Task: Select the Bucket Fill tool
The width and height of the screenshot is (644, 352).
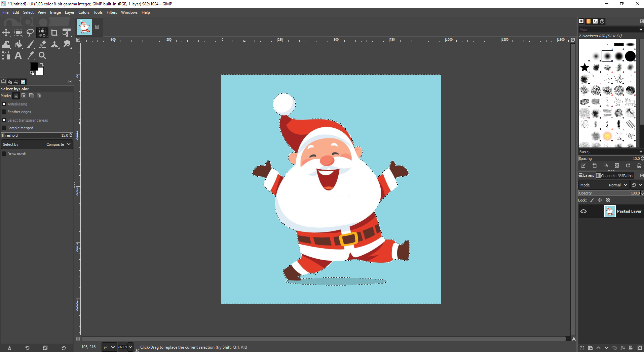Action: 18,44
